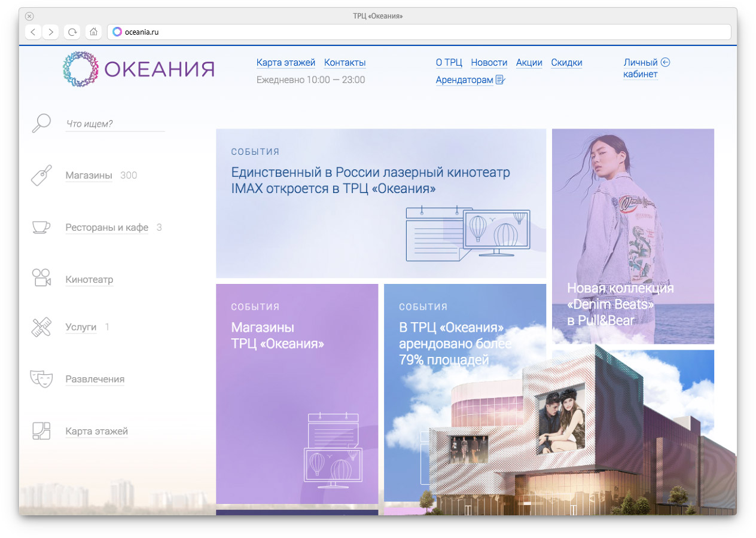Select Акции in the top navigation
This screenshot has width=756, height=538.
click(529, 63)
